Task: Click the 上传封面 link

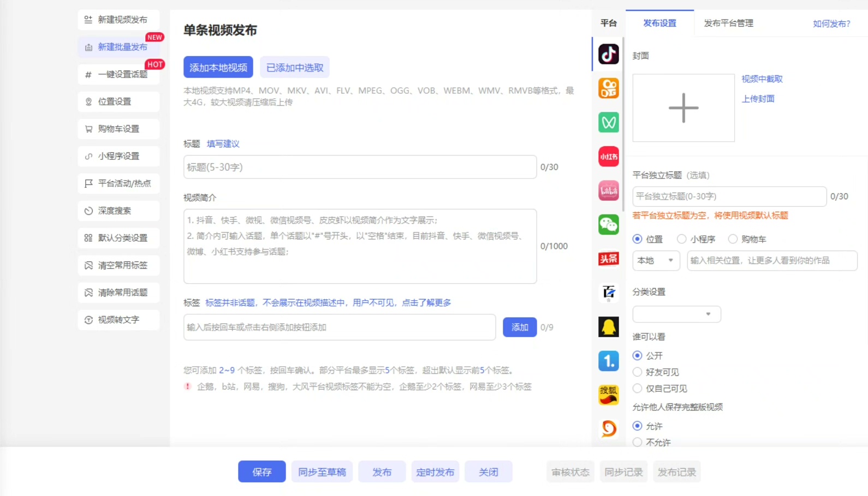Action: point(758,99)
